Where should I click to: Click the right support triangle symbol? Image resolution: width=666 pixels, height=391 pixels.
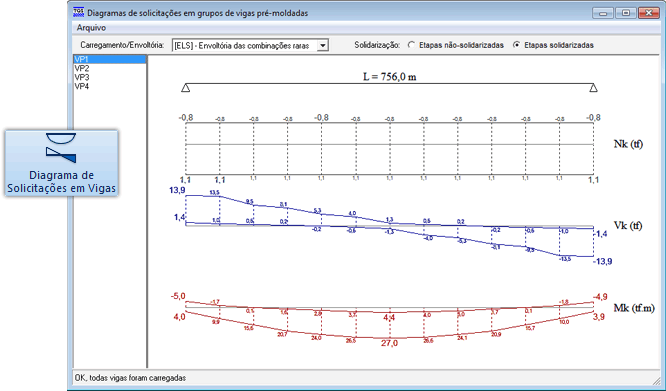coord(593,88)
